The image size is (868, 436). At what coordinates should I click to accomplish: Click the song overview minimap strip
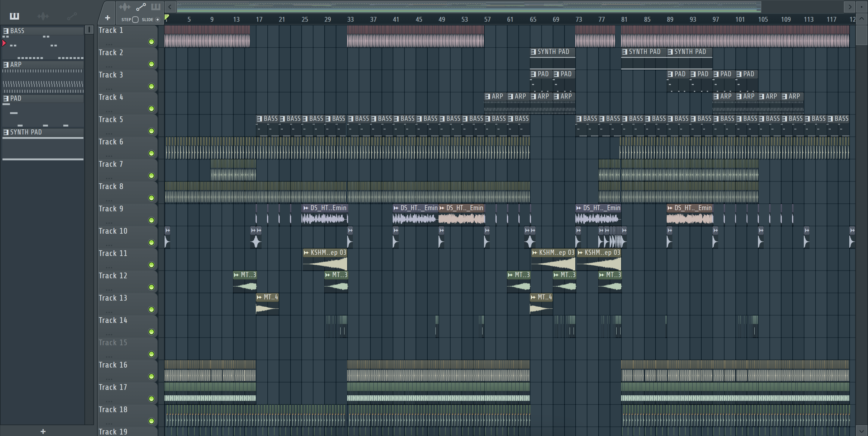pyautogui.click(x=469, y=7)
